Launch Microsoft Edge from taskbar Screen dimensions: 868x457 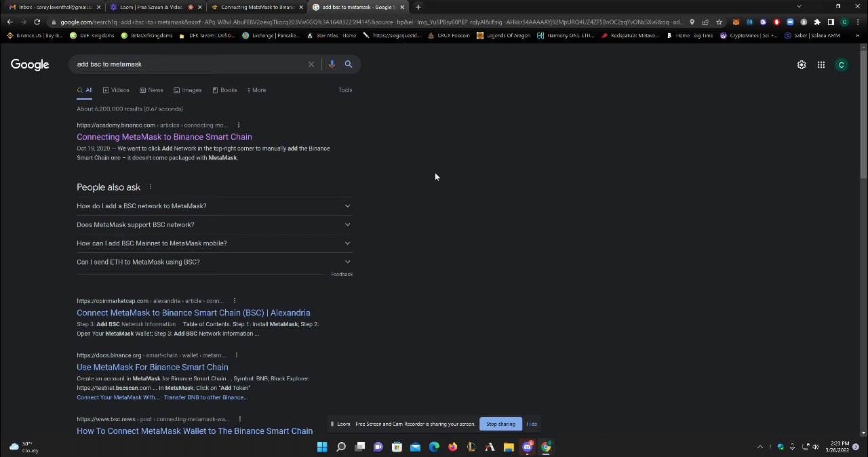point(434,447)
